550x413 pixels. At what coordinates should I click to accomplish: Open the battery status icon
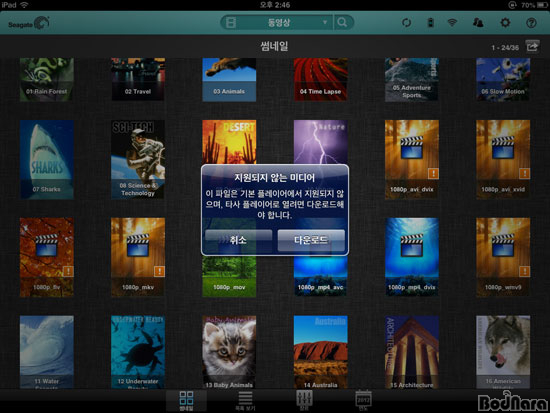(x=430, y=23)
